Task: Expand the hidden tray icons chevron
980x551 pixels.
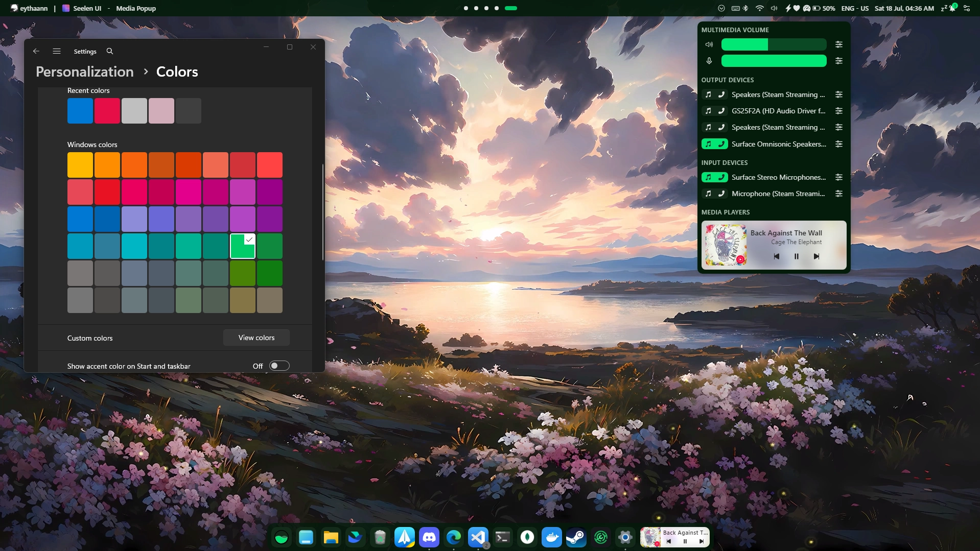Action: click(721, 8)
